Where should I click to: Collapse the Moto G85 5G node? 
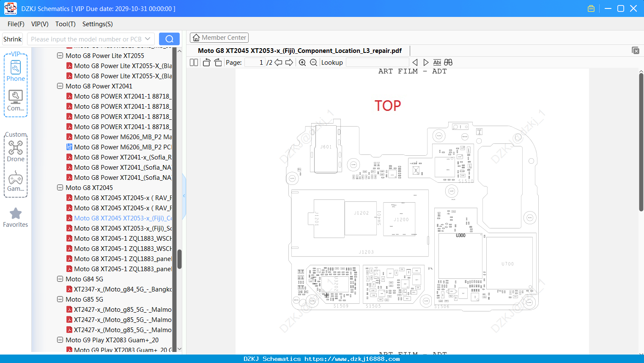click(x=60, y=299)
